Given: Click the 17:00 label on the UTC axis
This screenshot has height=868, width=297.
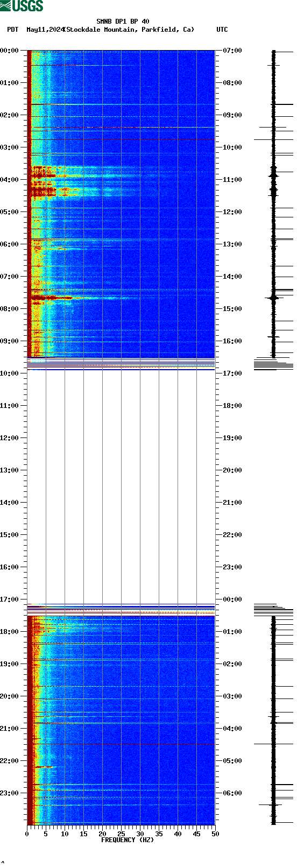Looking at the screenshot, I should pos(232,373).
